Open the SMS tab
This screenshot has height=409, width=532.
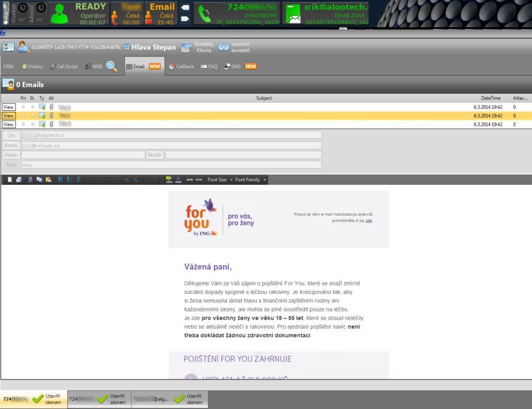(240, 67)
